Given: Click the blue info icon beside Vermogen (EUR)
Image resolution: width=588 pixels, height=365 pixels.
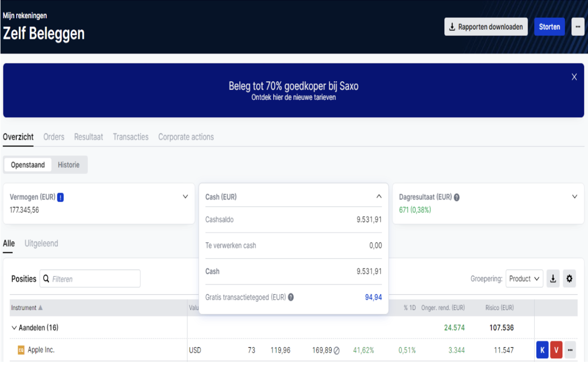Looking at the screenshot, I should 60,198.
